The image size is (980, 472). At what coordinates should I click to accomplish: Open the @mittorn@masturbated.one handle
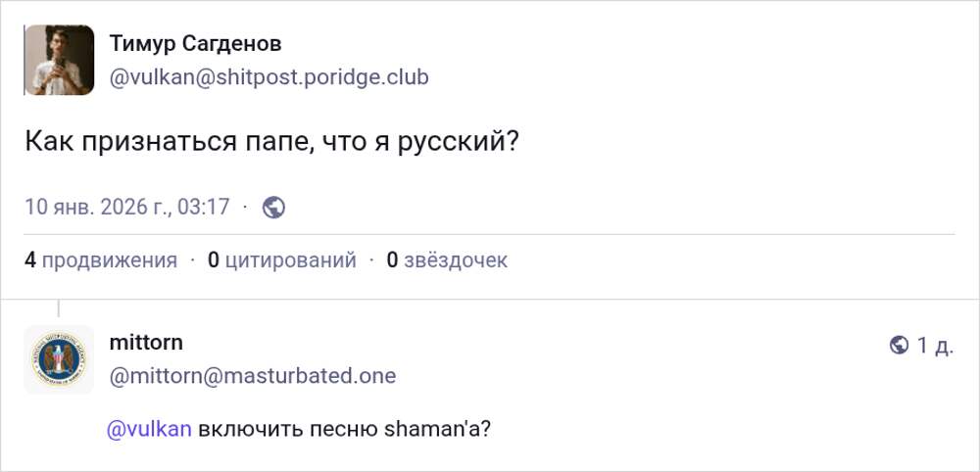[x=253, y=375]
